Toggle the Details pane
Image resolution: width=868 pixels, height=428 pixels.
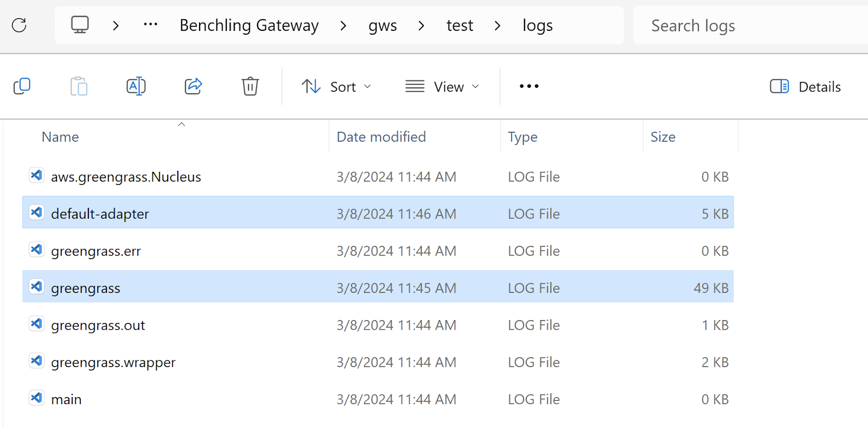pyautogui.click(x=806, y=86)
